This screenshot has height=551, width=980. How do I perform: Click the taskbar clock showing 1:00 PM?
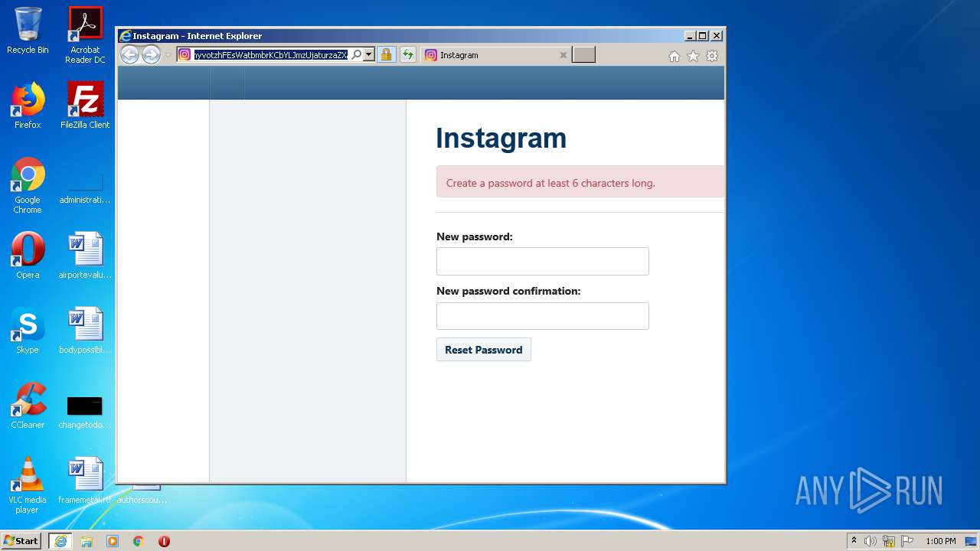point(940,541)
